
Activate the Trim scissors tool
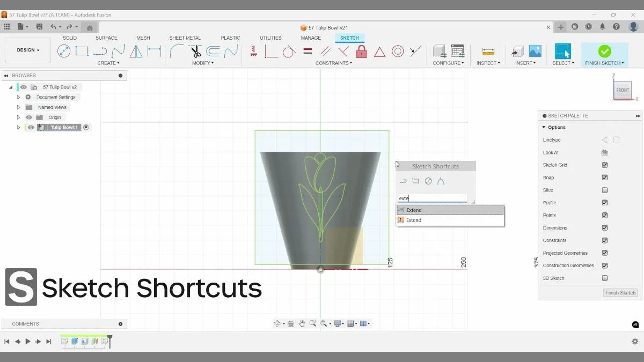[x=195, y=51]
